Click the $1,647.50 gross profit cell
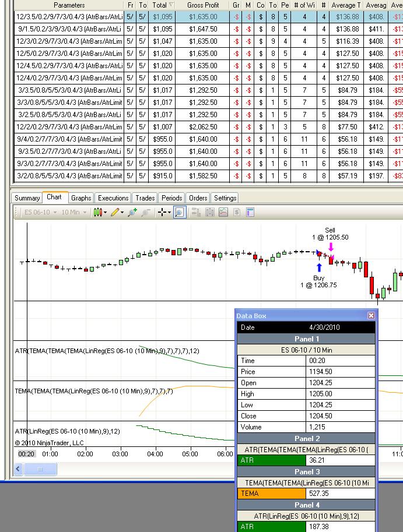 pos(203,29)
